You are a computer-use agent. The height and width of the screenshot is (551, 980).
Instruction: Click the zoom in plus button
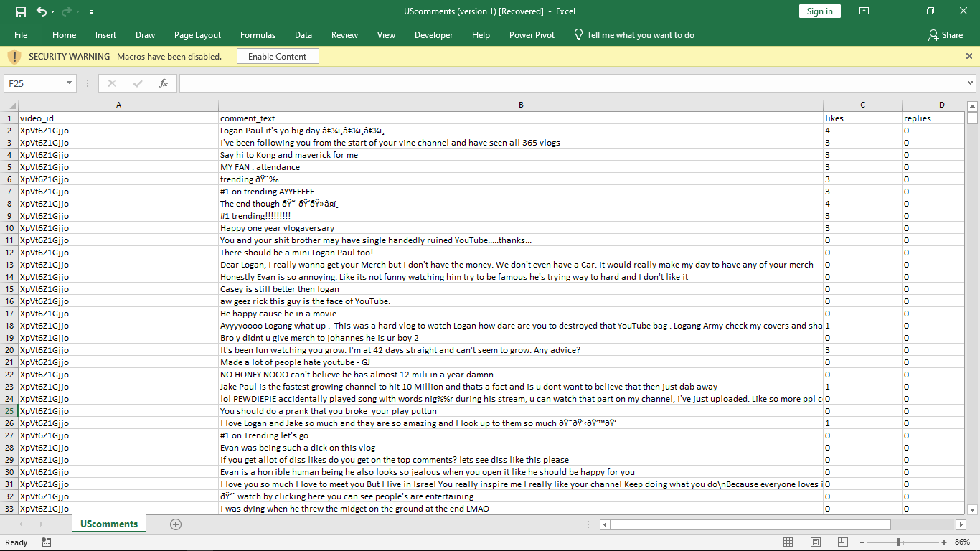[944, 542]
